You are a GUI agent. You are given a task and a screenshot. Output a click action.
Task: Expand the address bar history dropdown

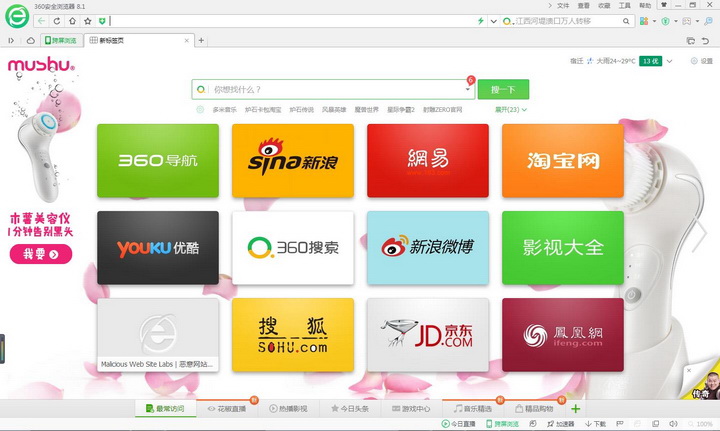(493, 21)
